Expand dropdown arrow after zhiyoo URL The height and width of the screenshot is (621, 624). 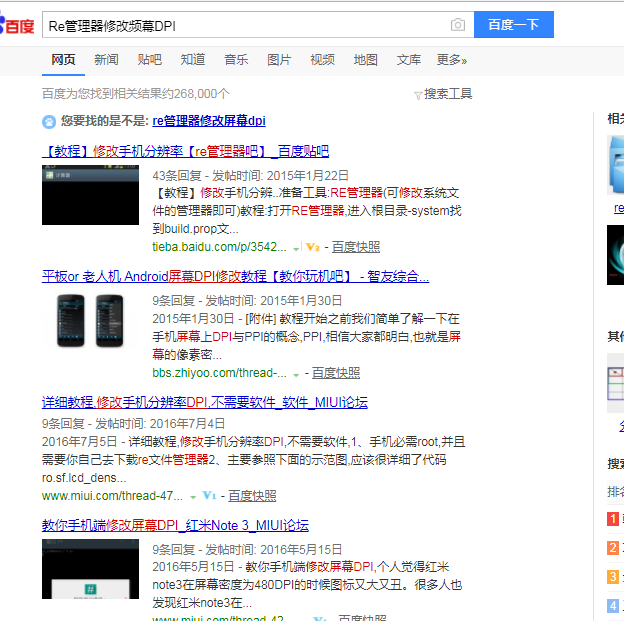pos(296,375)
